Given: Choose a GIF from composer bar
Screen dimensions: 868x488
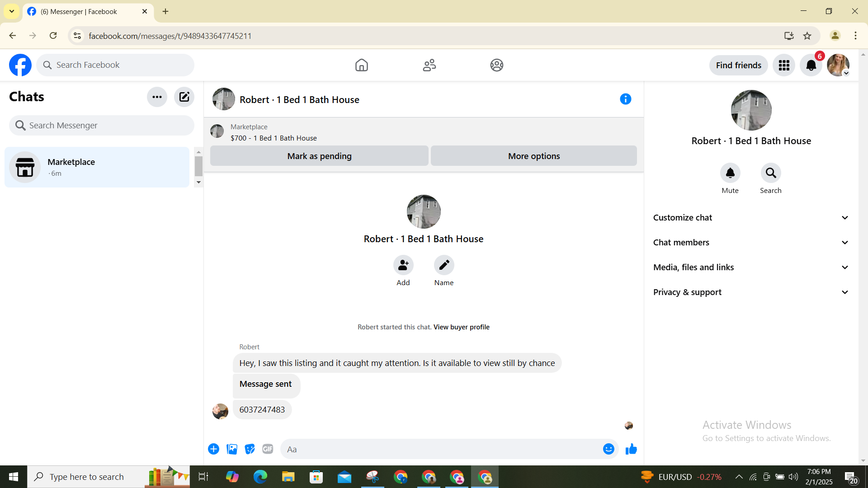Looking at the screenshot, I should [x=268, y=449].
